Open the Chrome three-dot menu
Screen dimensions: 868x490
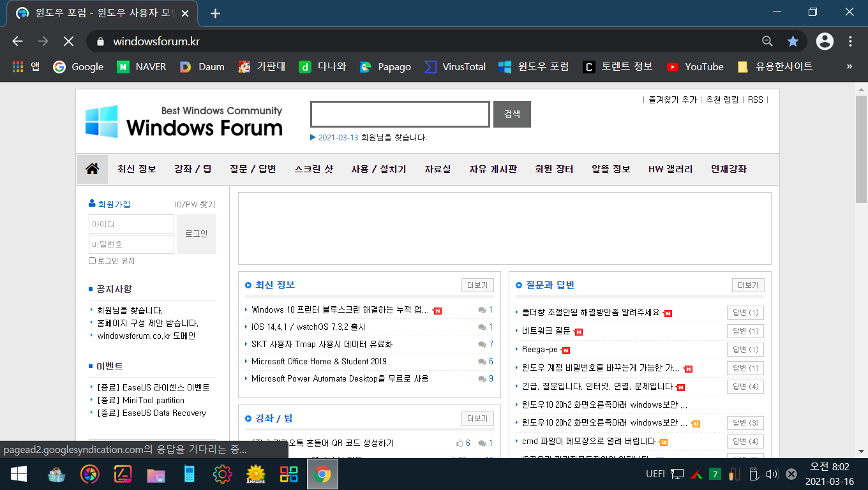point(851,41)
